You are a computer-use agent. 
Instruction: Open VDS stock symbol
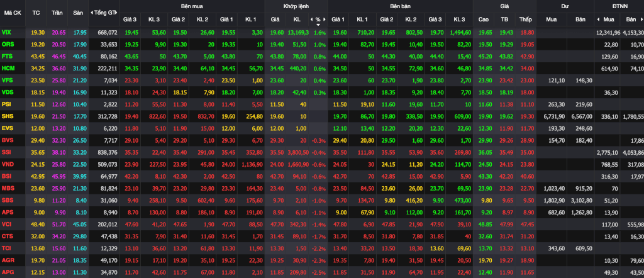click(7, 92)
